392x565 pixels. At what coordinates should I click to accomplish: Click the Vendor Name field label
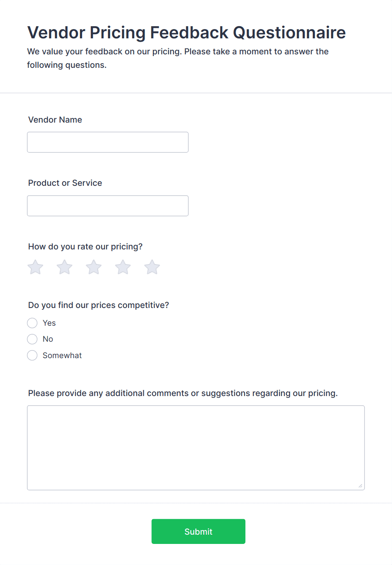point(55,120)
